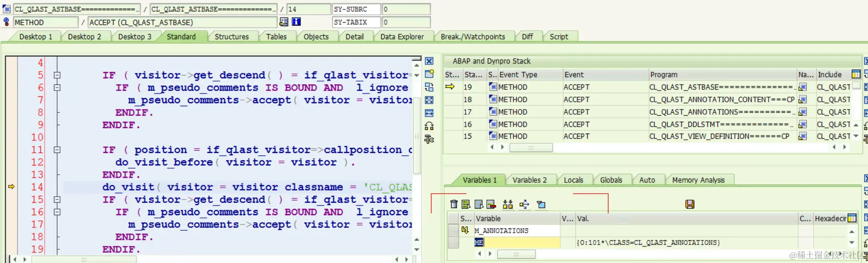Open column layout icon in Variables table header

tap(852, 218)
